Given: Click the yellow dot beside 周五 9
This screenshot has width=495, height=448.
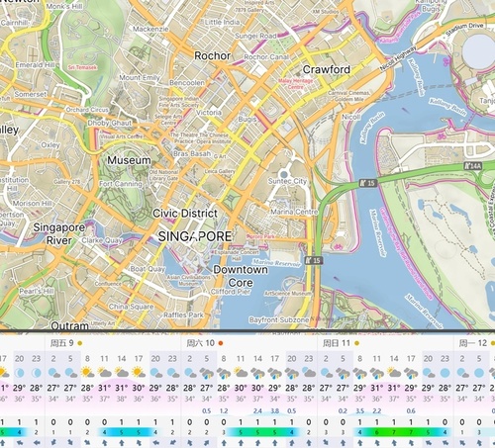Looking at the screenshot, I should coord(79,343).
